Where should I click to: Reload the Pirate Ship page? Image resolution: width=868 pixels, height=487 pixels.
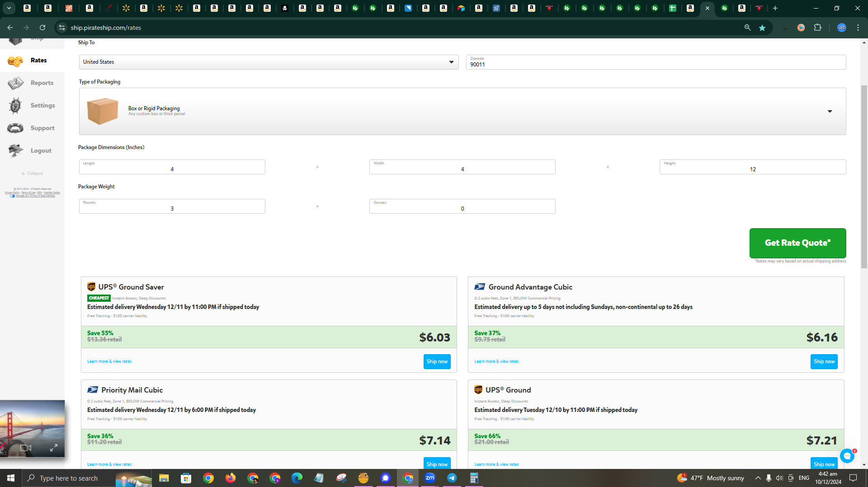pos(42,28)
